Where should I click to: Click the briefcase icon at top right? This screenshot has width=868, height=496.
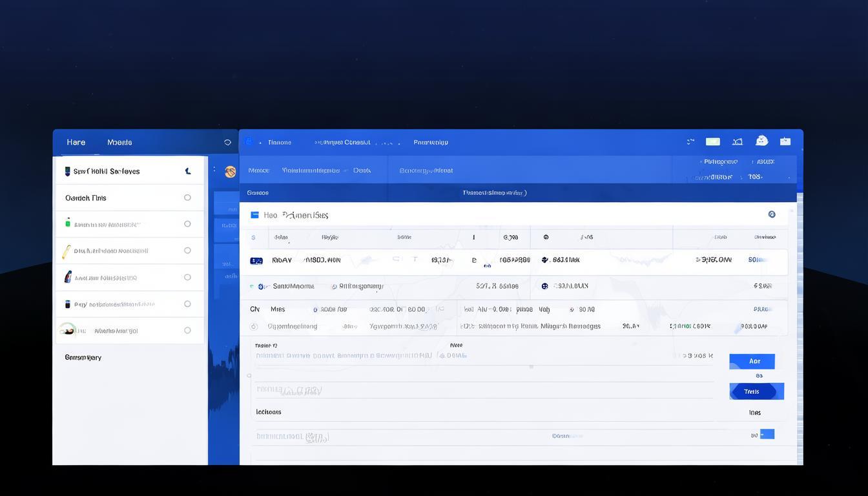click(785, 141)
